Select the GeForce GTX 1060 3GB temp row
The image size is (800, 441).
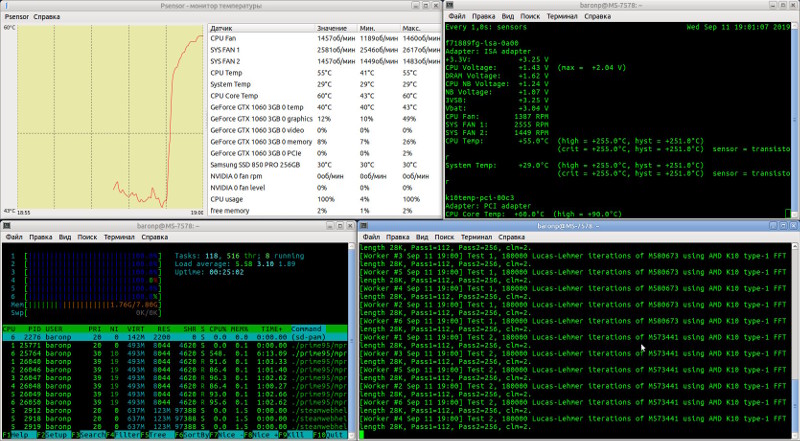pyautogui.click(x=258, y=108)
